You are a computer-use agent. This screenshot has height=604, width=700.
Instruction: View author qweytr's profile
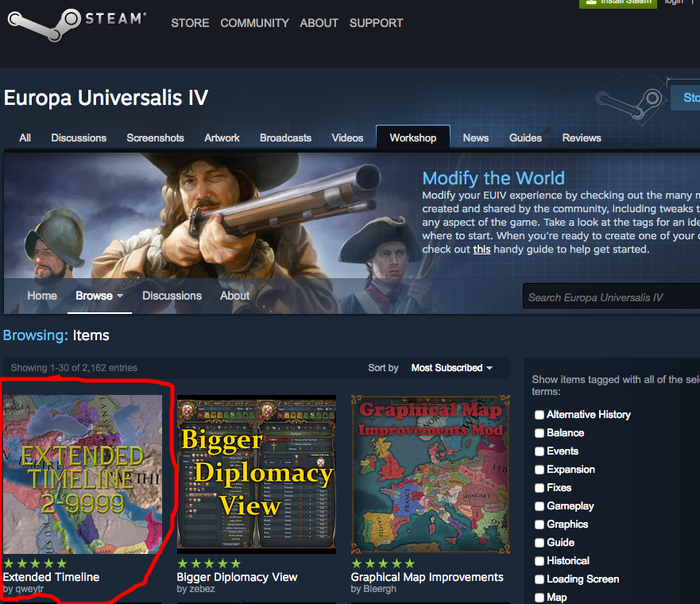click(23, 589)
